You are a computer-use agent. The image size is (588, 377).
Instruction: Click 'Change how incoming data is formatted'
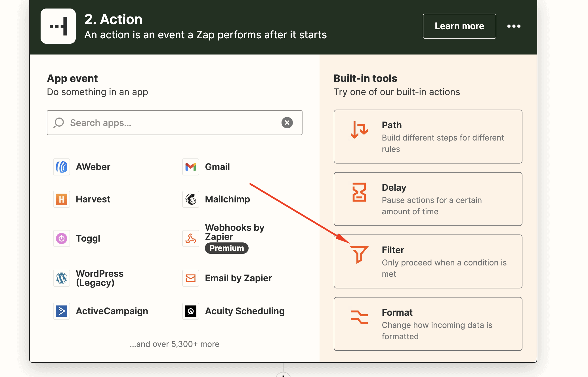click(x=437, y=331)
